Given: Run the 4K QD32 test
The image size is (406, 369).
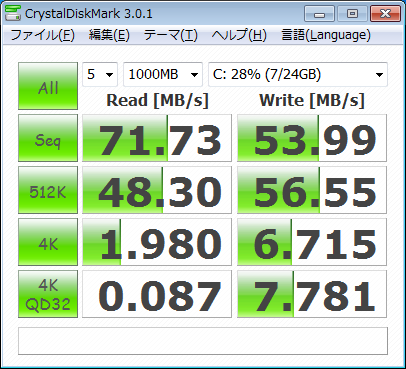Looking at the screenshot, I should 48,294.
